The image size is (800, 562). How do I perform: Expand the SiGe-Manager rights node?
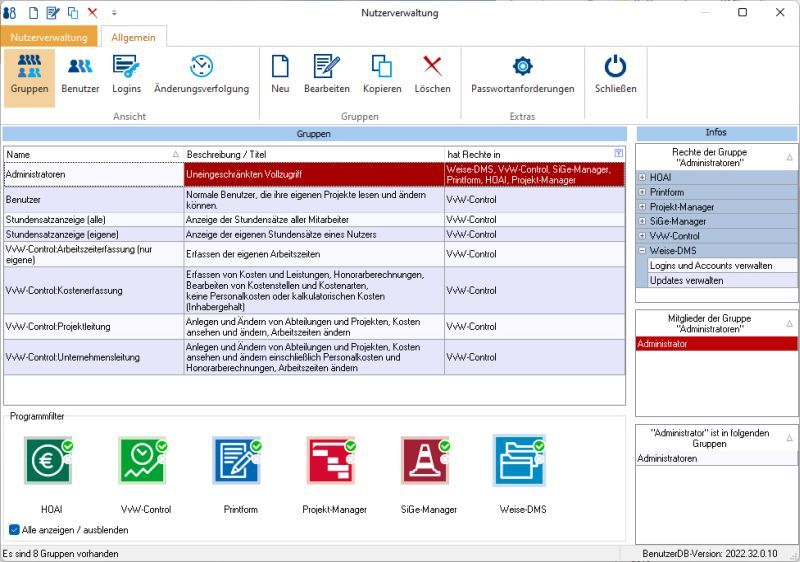[x=642, y=221]
